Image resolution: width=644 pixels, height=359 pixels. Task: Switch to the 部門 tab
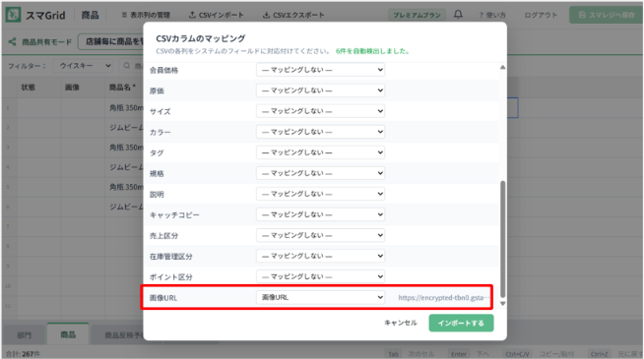click(25, 335)
